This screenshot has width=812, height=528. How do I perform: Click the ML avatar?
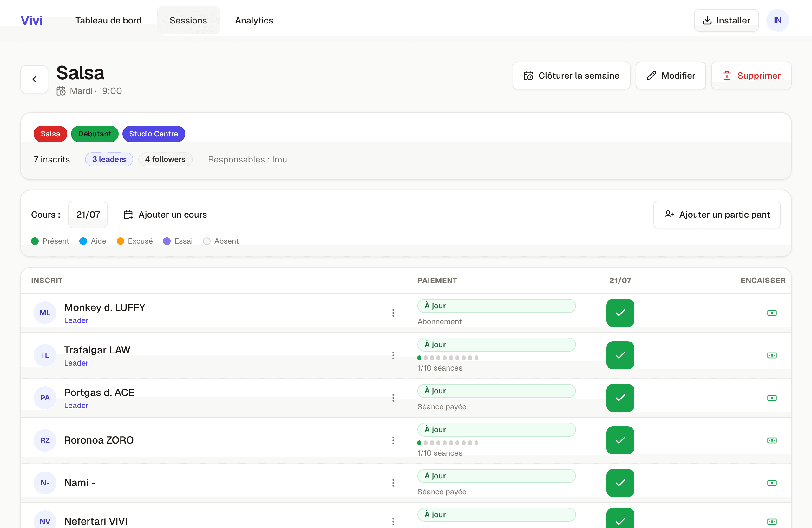tap(45, 313)
